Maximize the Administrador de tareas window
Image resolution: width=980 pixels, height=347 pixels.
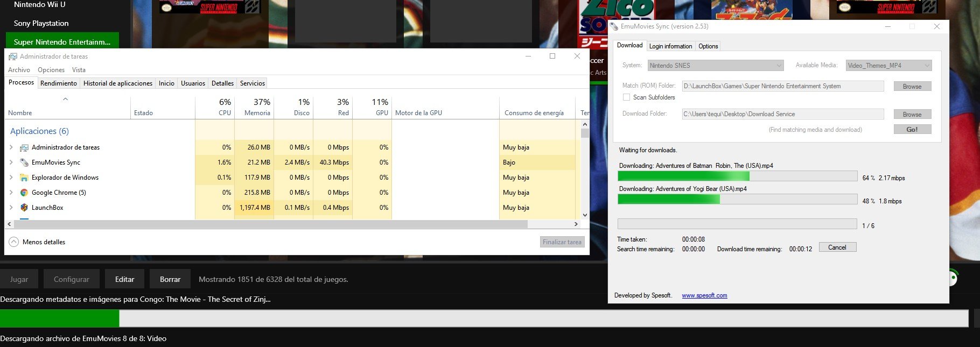click(552, 56)
